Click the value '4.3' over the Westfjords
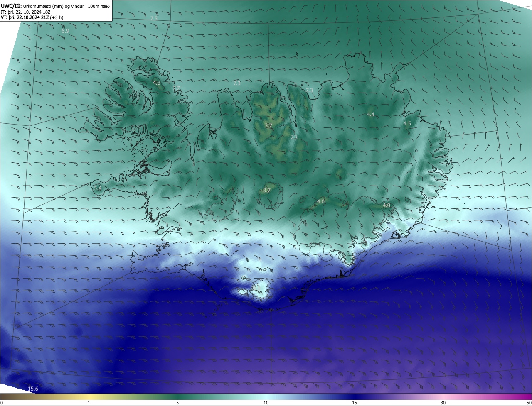Image resolution: width=532 pixels, height=406 pixels. pos(157,83)
